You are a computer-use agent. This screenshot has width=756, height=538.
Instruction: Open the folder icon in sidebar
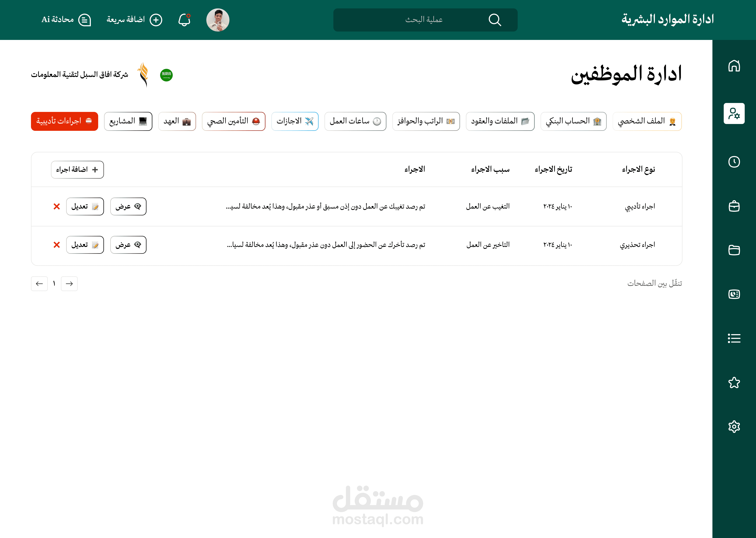click(x=734, y=250)
